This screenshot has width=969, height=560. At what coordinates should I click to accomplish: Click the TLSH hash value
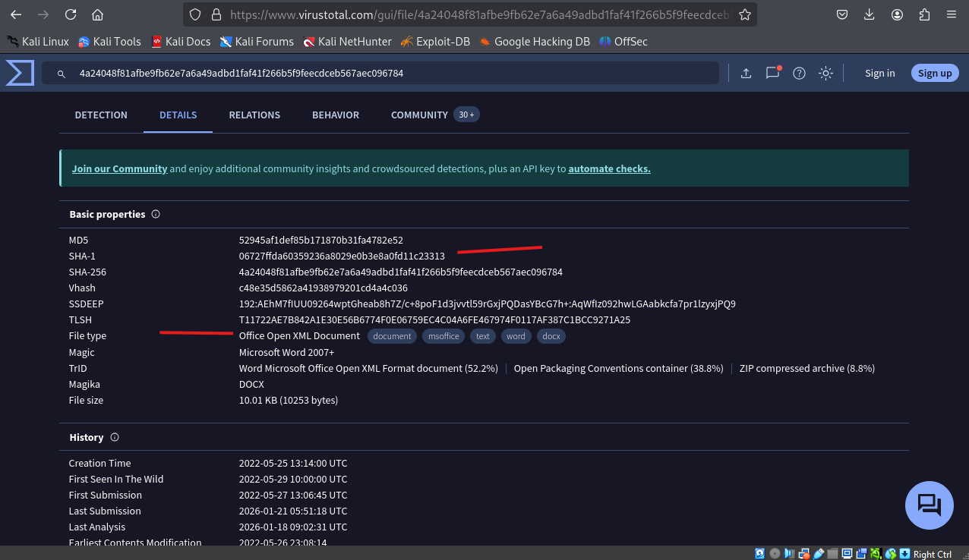[x=434, y=320]
